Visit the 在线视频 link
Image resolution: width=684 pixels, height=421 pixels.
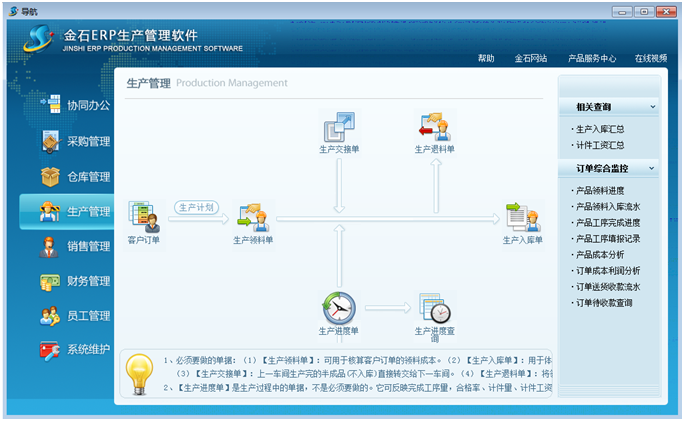click(x=650, y=59)
